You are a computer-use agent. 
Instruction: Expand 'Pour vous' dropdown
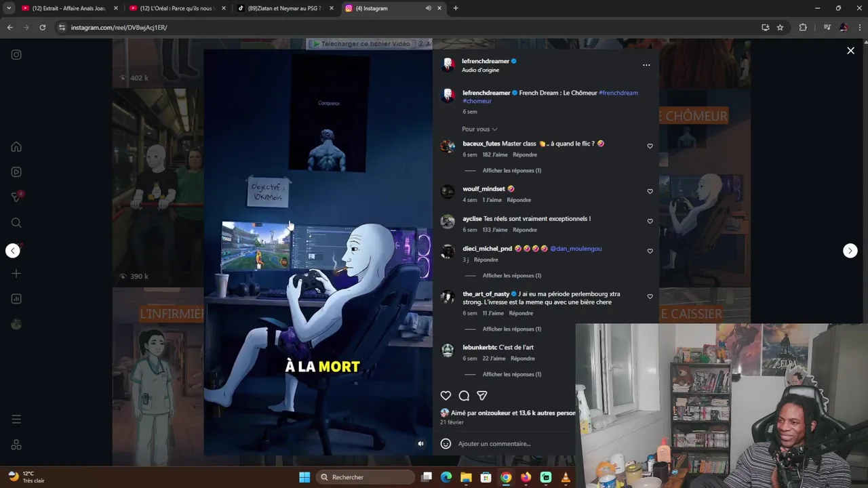coord(479,129)
